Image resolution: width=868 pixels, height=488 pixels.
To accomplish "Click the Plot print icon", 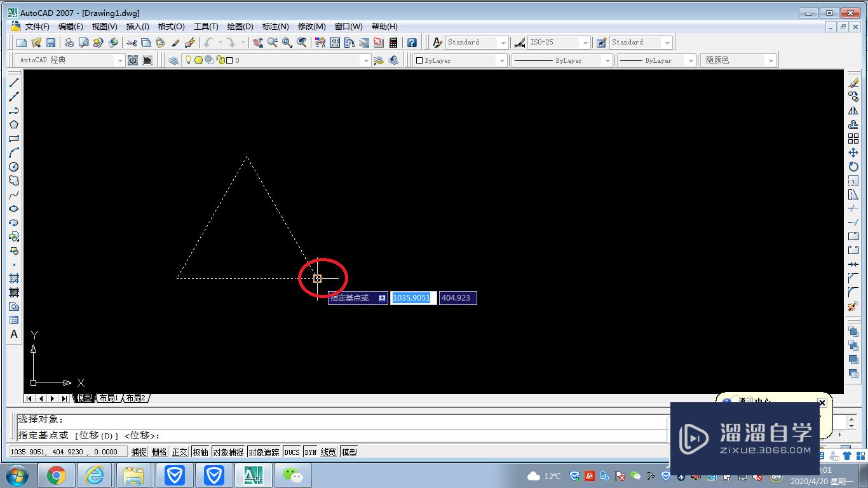I will [69, 43].
